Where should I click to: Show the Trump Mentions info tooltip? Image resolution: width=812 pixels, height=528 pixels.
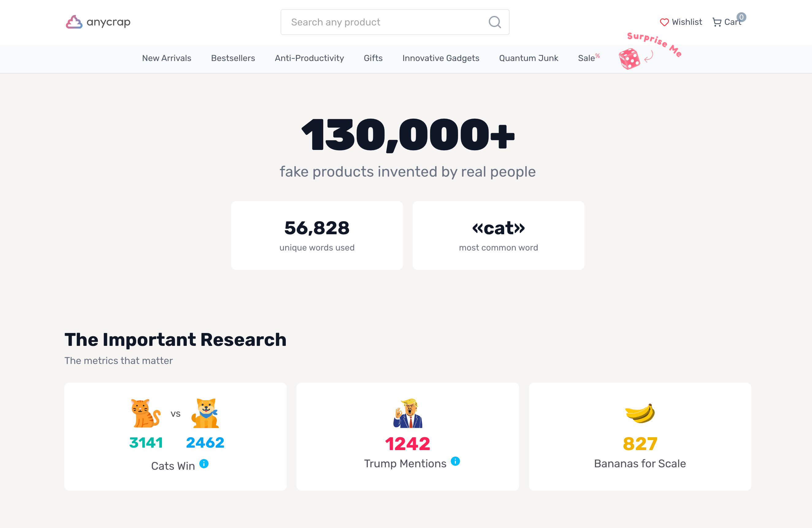point(455,461)
